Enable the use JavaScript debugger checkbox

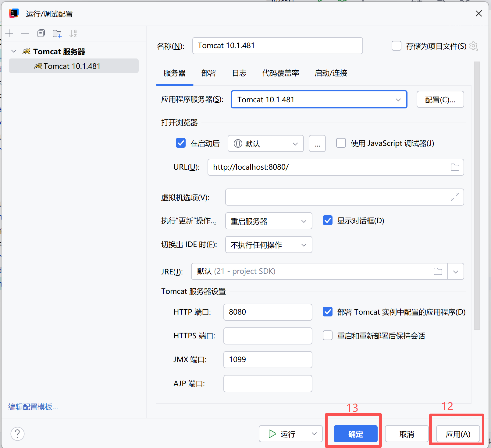pos(341,143)
